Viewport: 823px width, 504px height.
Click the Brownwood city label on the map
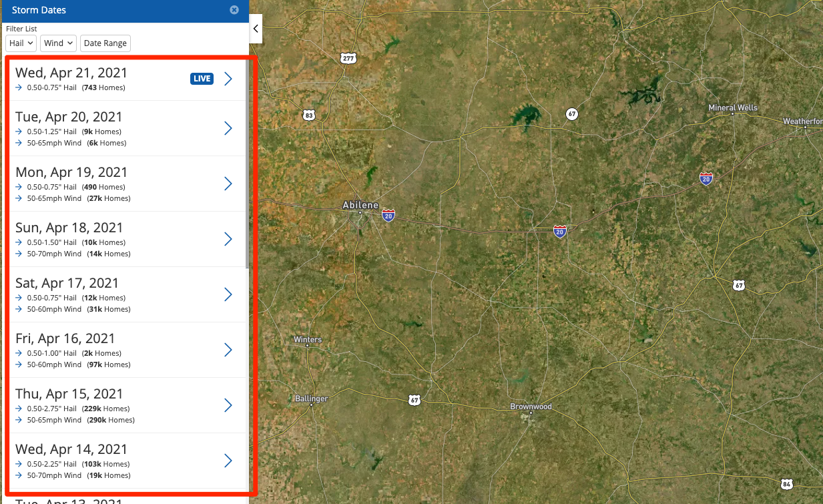531,407
